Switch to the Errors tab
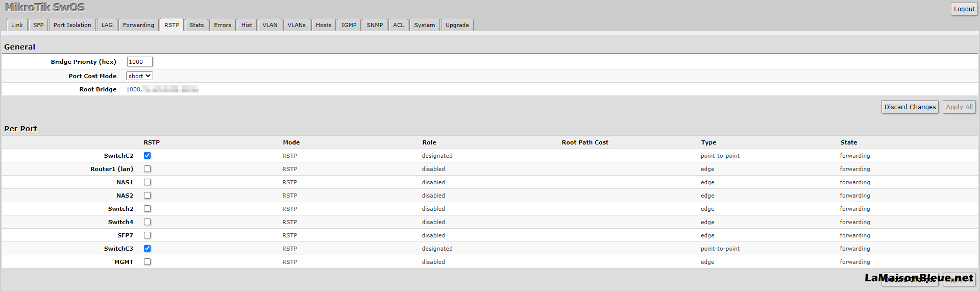 [x=223, y=25]
